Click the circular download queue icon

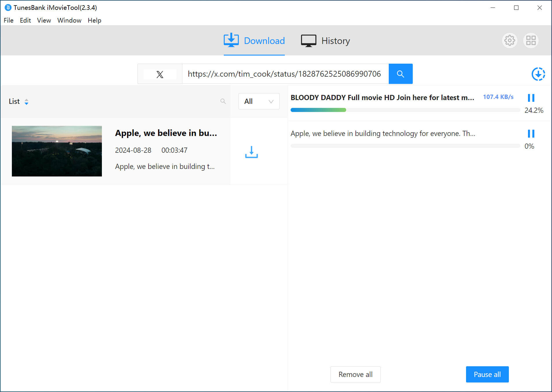(538, 74)
